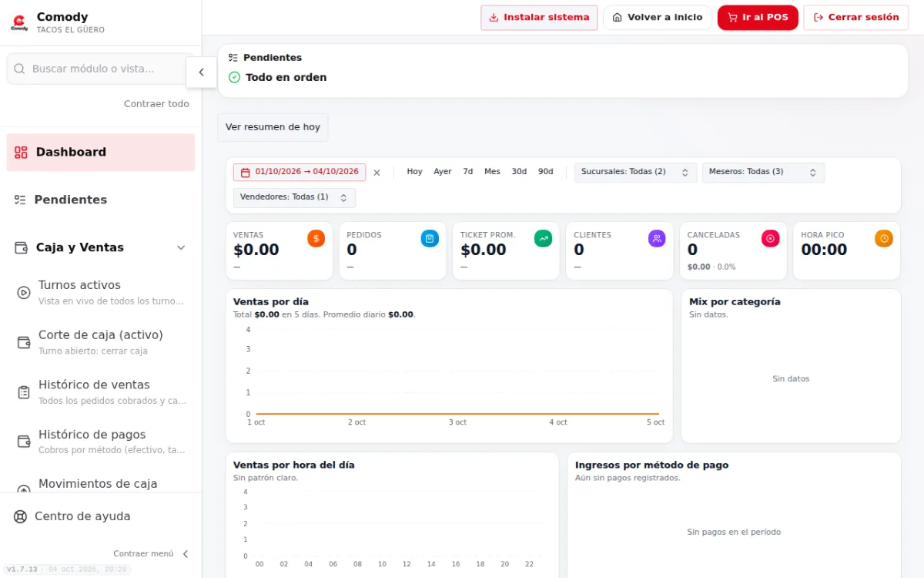The image size is (924, 578).
Task: Click the Corte de caja wallet icon
Action: click(24, 342)
